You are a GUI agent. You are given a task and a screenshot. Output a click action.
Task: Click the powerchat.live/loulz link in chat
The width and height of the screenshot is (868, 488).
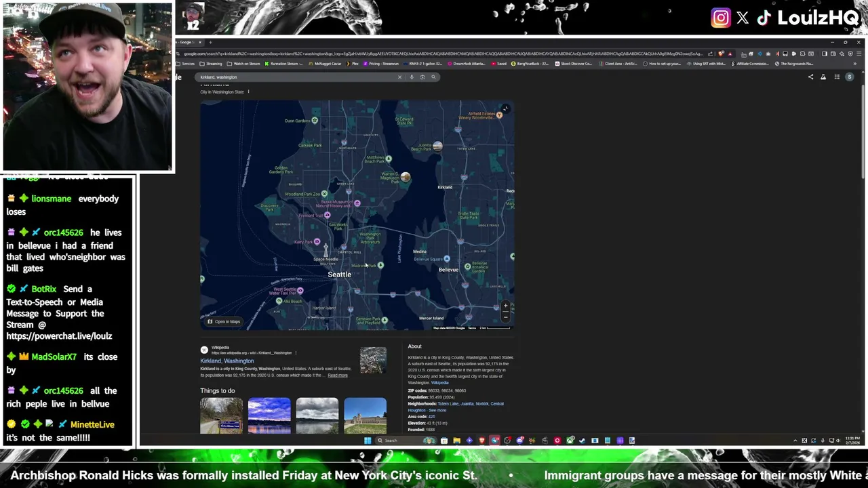60,336
